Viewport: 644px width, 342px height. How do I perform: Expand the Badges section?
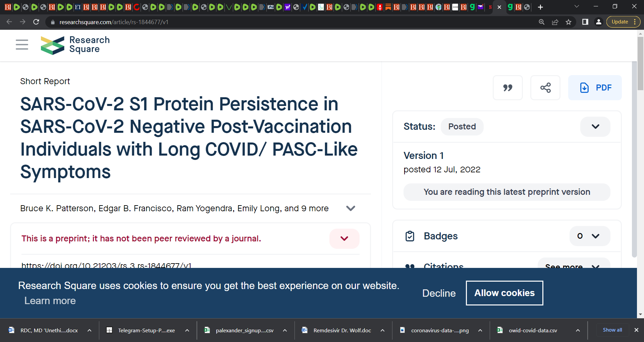pyautogui.click(x=590, y=236)
